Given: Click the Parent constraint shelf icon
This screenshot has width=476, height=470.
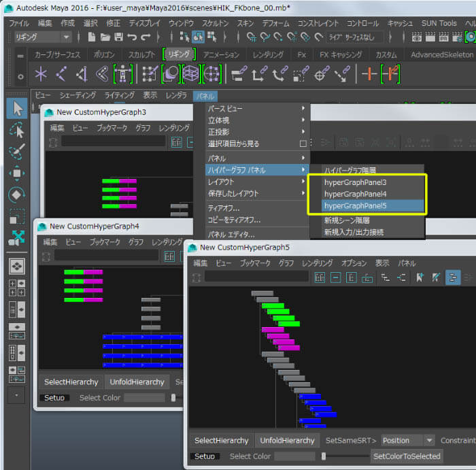Looking at the screenshot, I should coord(239,73).
